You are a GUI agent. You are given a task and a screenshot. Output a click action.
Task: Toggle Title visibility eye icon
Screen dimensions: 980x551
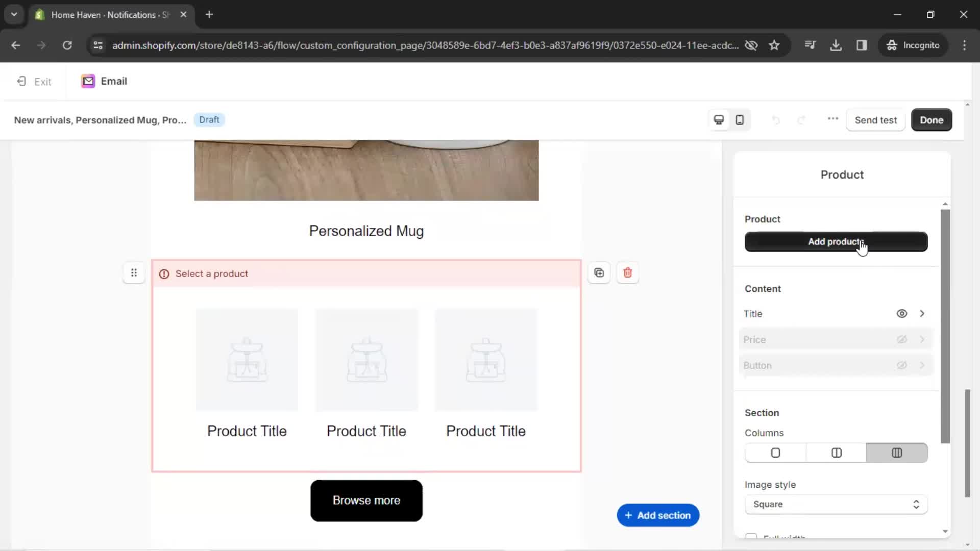[902, 314]
